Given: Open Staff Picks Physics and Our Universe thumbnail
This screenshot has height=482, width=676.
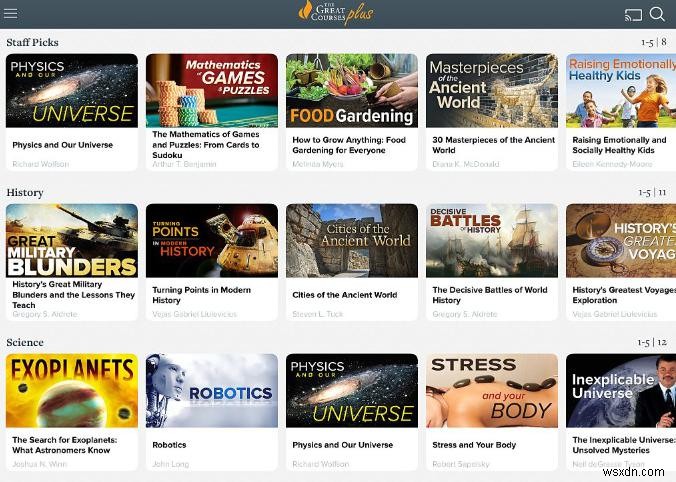Looking at the screenshot, I should click(72, 91).
